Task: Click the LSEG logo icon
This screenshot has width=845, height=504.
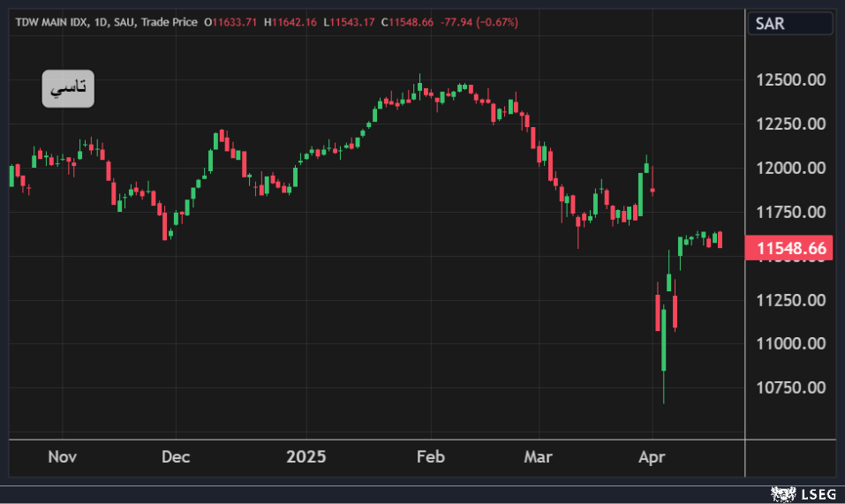Action: 781,493
